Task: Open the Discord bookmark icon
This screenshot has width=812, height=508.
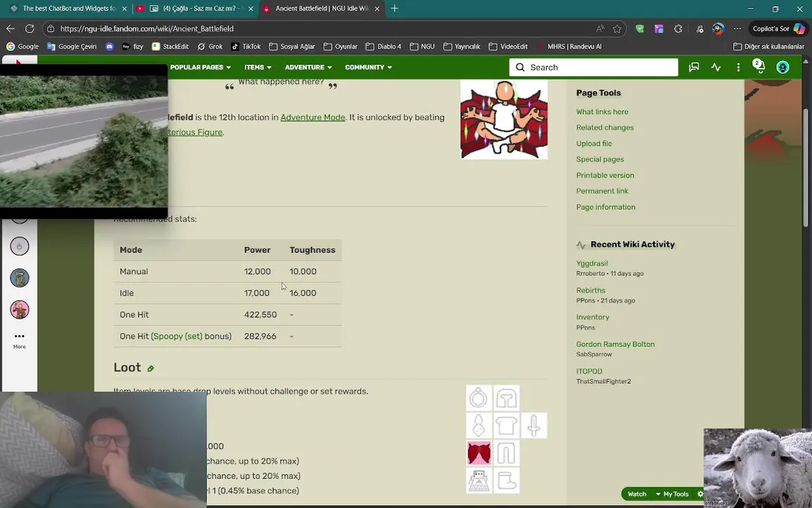Action: pyautogui.click(x=109, y=47)
